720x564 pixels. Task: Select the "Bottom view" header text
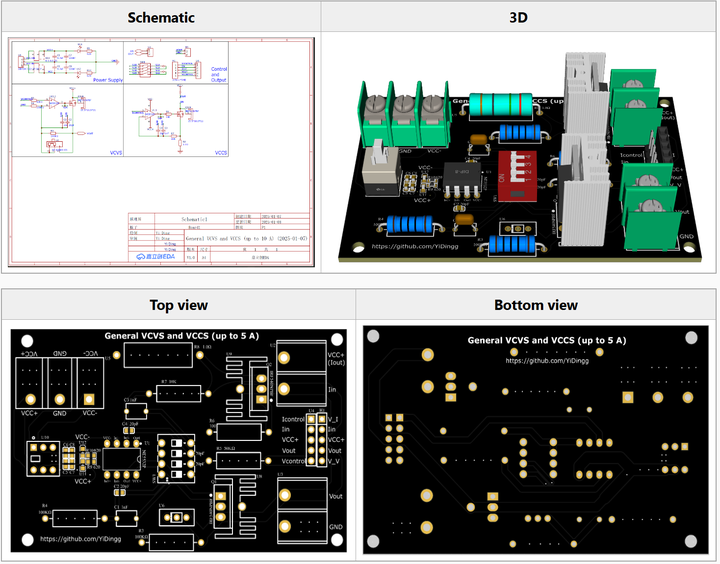536,305
